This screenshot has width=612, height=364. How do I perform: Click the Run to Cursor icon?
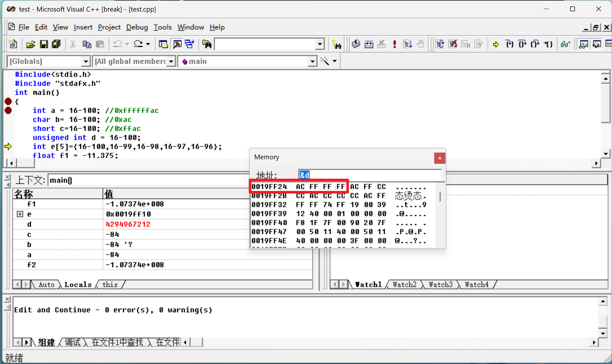(548, 44)
